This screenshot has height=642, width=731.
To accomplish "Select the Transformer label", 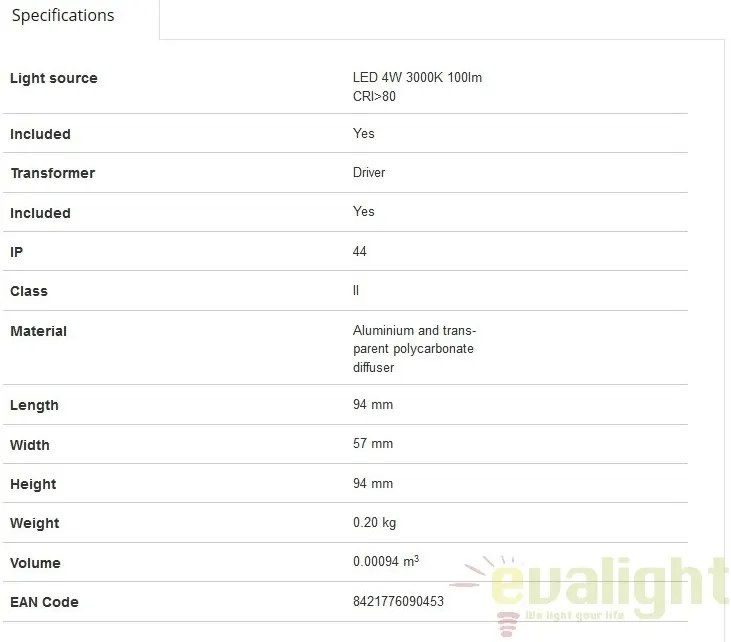I will (x=53, y=173).
